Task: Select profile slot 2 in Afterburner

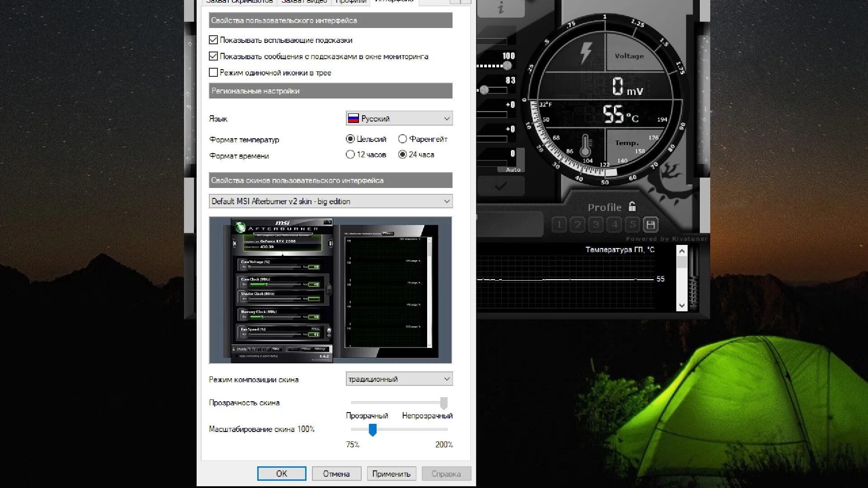Action: pos(577,225)
